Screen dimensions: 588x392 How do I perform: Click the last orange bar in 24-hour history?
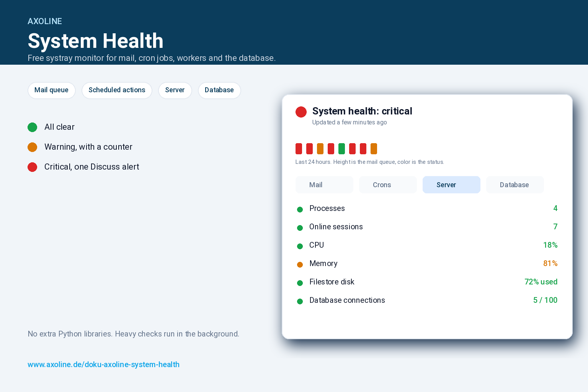click(x=374, y=149)
